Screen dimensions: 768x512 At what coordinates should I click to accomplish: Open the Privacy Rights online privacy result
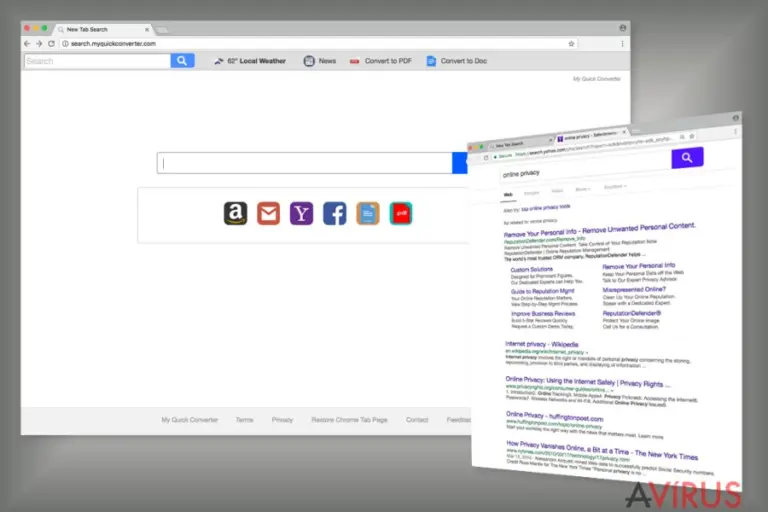point(588,382)
